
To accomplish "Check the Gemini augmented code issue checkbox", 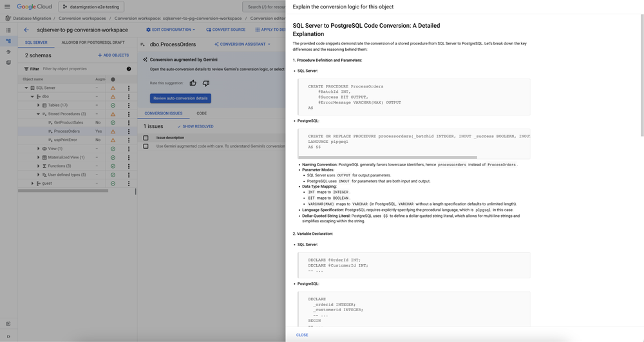I will pyautogui.click(x=146, y=146).
